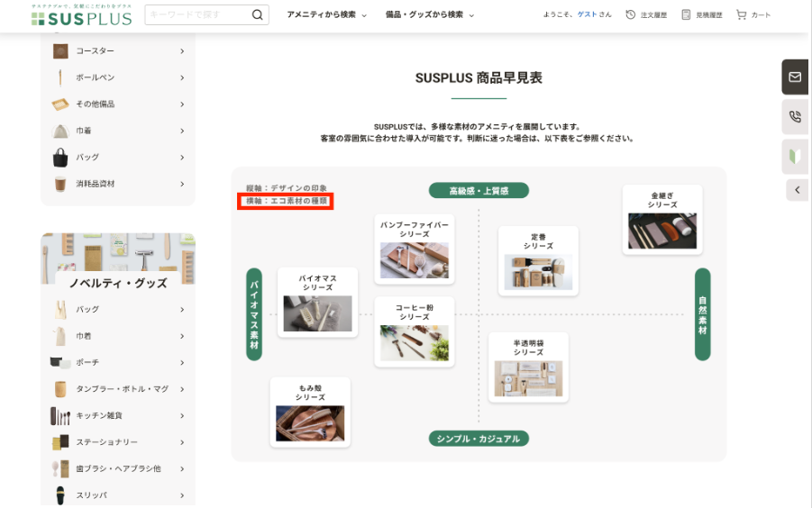This screenshot has width=812, height=508.
Task: Click the toothbrush hairbrush thumbnail icon
Action: (x=60, y=468)
